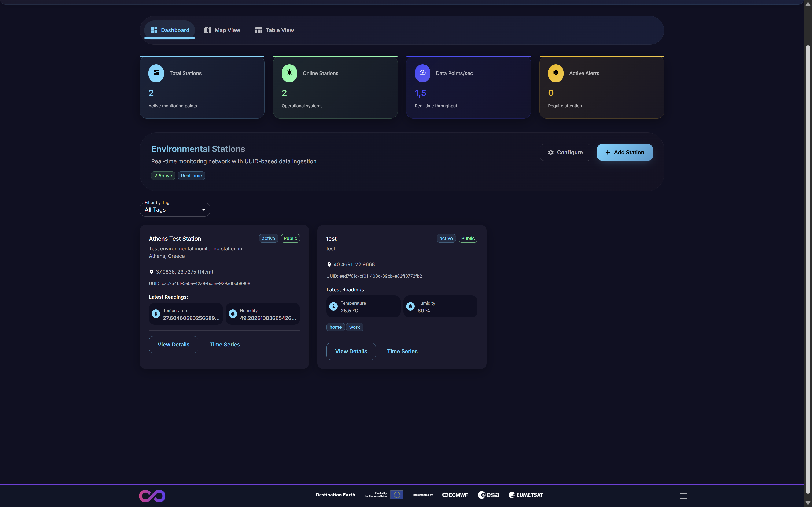Click the infinity logo in footer
The width and height of the screenshot is (812, 507).
click(152, 496)
